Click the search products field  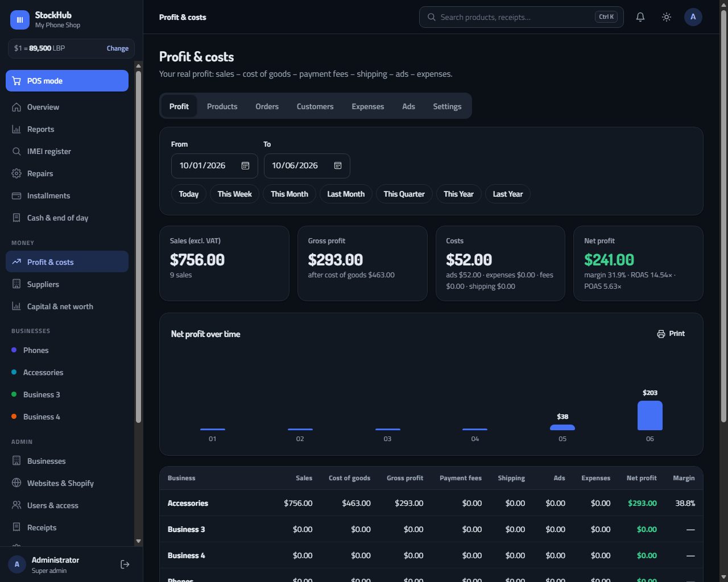click(x=521, y=17)
